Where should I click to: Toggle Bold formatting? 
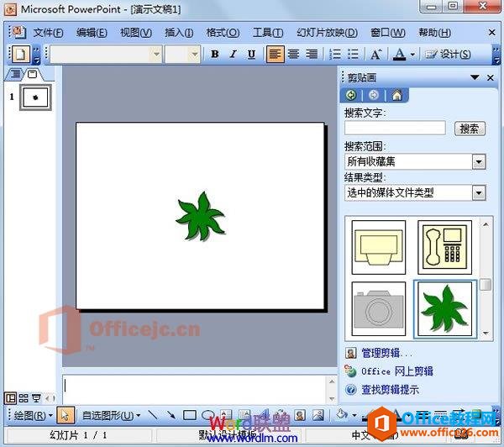tap(215, 54)
